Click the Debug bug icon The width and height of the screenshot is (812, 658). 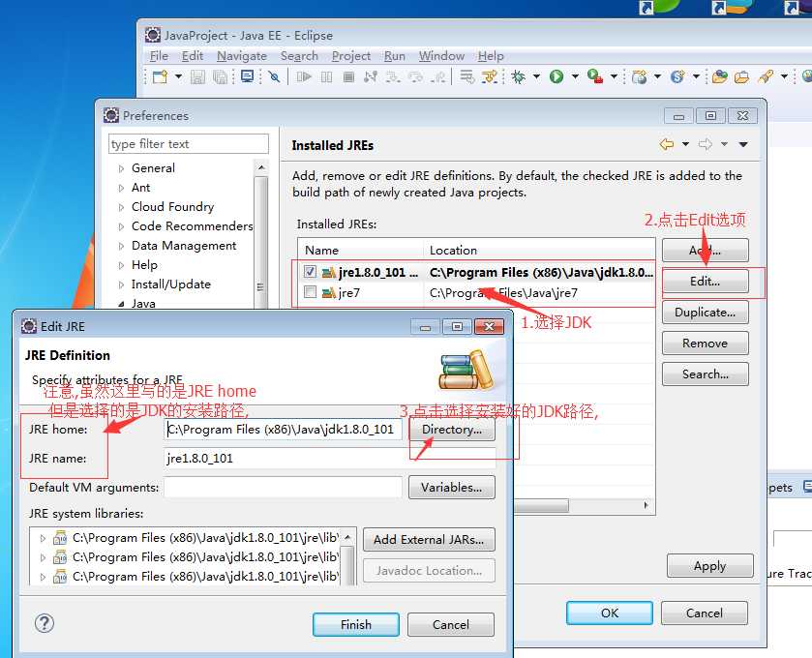click(518, 77)
